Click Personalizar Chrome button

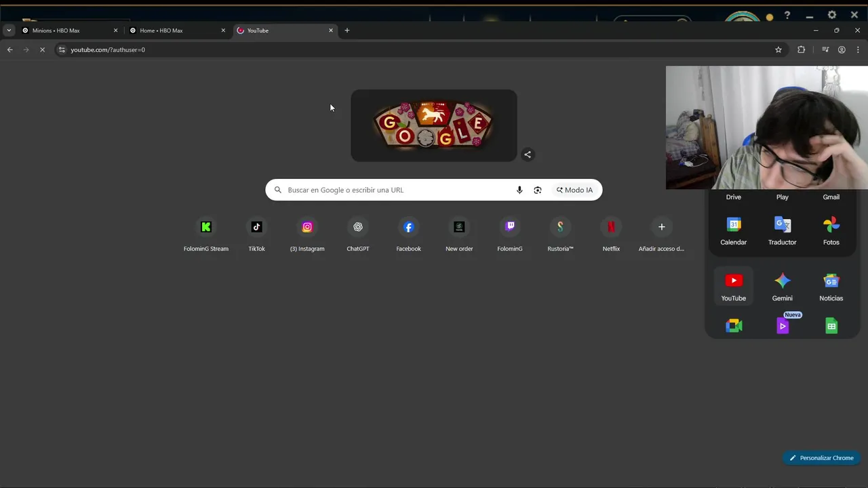pyautogui.click(x=821, y=458)
